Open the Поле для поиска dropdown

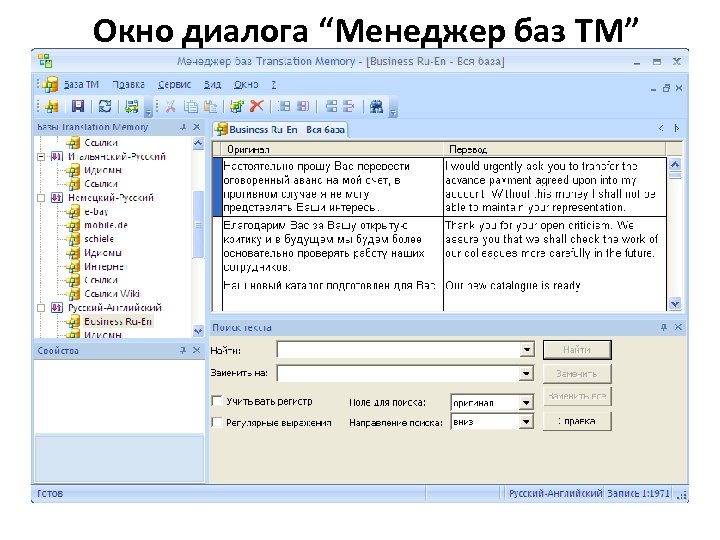pos(527,403)
